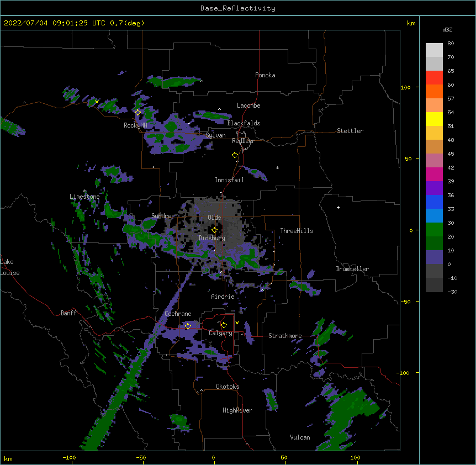Click the Airdrie city label

(223, 297)
